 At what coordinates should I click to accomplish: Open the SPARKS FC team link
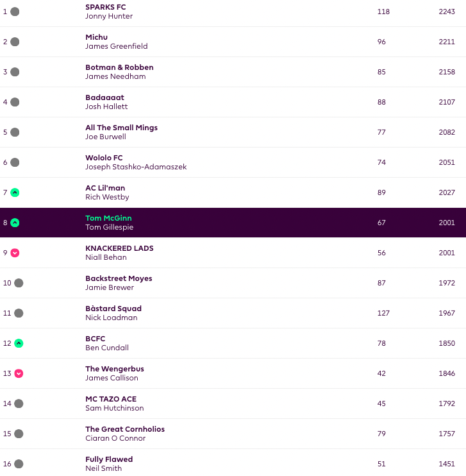(106, 7)
